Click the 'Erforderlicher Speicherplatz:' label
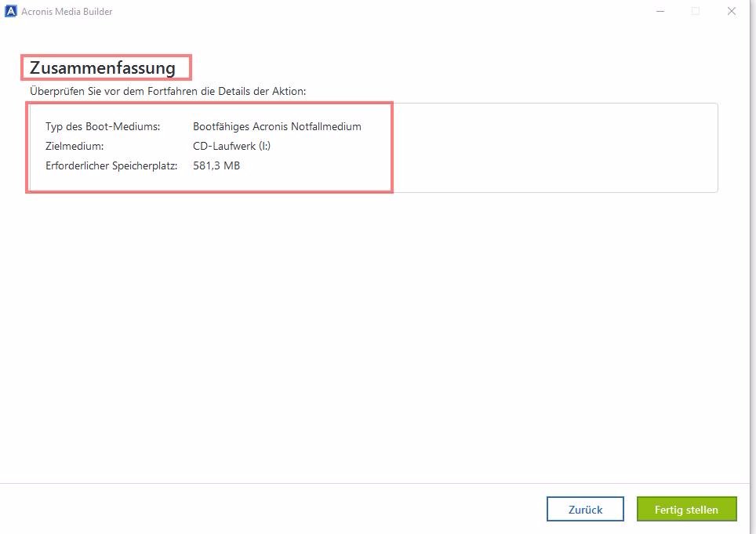Viewport: 756px width, 534px height. tap(111, 165)
